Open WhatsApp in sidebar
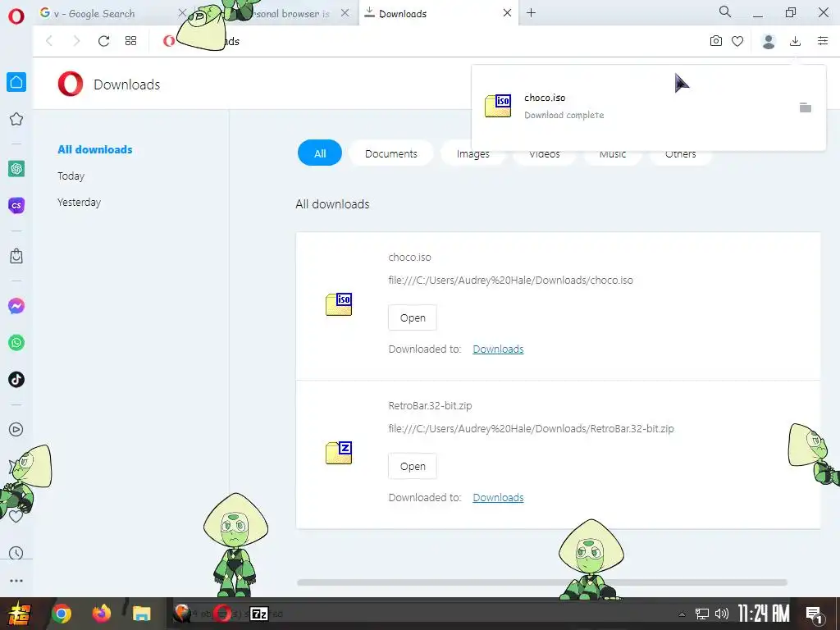Viewport: 840px width, 630px height. point(16,343)
